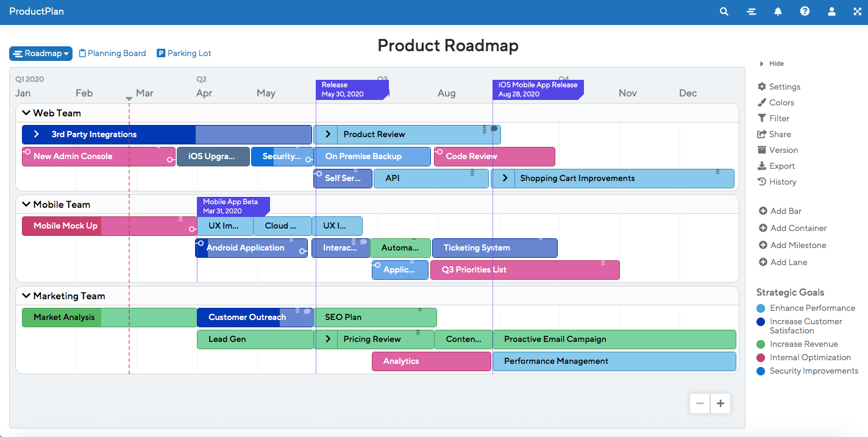Click iOS Mobile App Release milestone

click(538, 90)
